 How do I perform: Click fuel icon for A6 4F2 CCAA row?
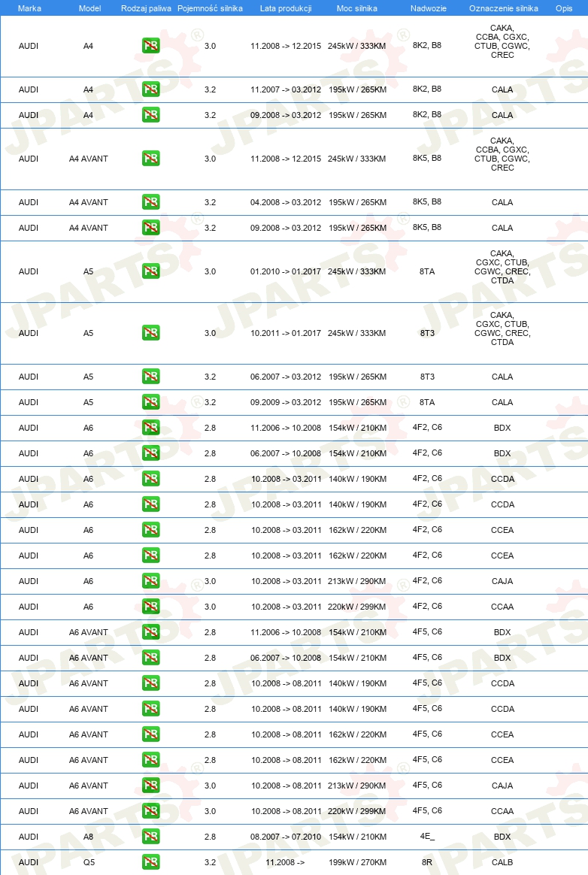tap(151, 607)
